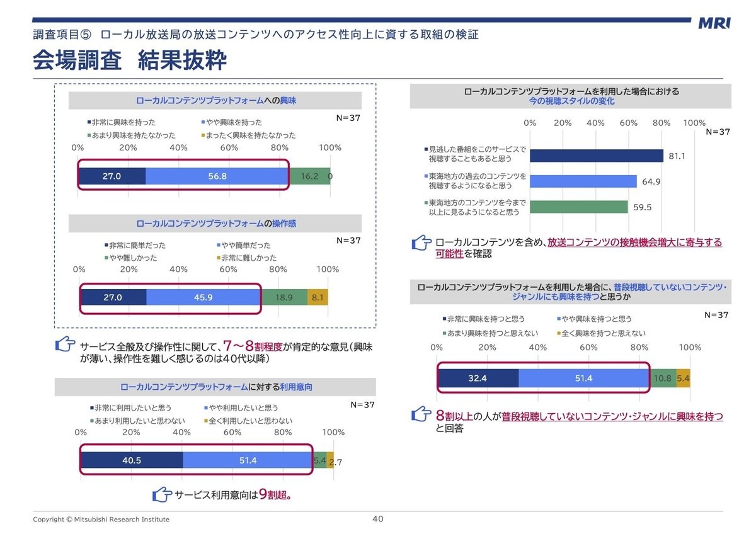Click the 32.4 dark blue bar segment

coord(478,378)
